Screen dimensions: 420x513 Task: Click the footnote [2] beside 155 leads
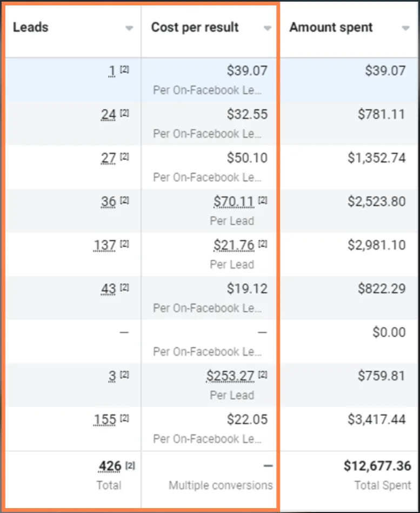124,418
